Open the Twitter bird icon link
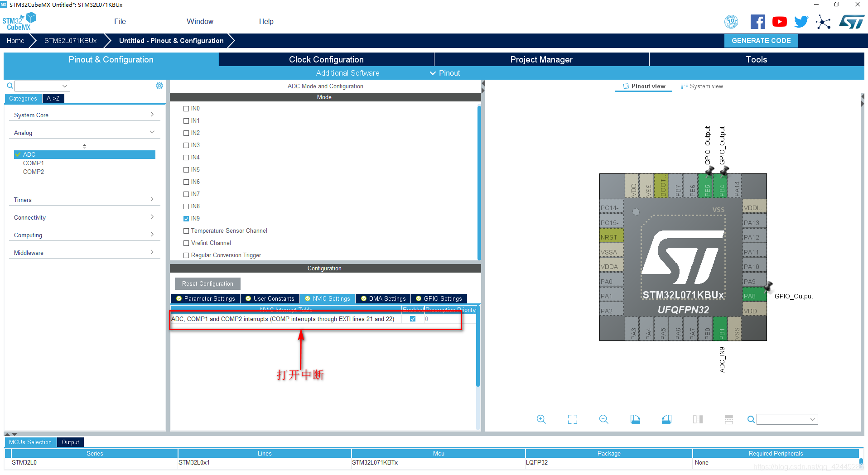Image resolution: width=868 pixels, height=475 pixels. click(801, 22)
